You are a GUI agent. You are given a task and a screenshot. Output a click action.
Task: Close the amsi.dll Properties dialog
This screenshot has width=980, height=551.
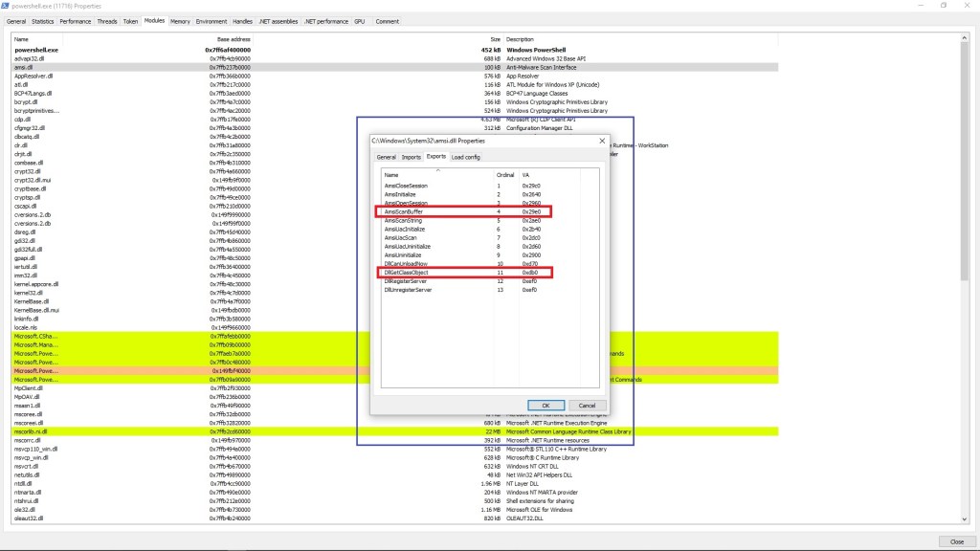coord(602,141)
